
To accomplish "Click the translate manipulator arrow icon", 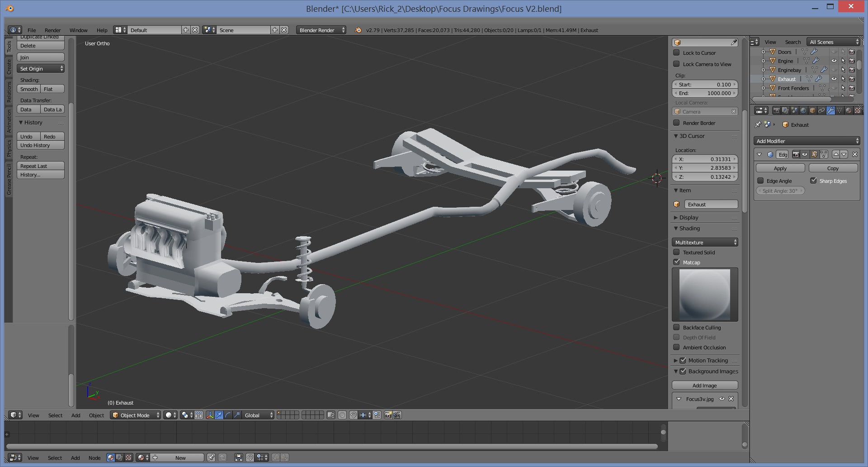I will [219, 415].
